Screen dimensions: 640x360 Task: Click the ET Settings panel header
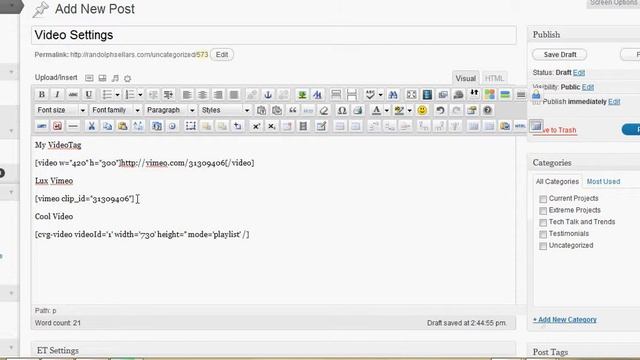coord(273,350)
